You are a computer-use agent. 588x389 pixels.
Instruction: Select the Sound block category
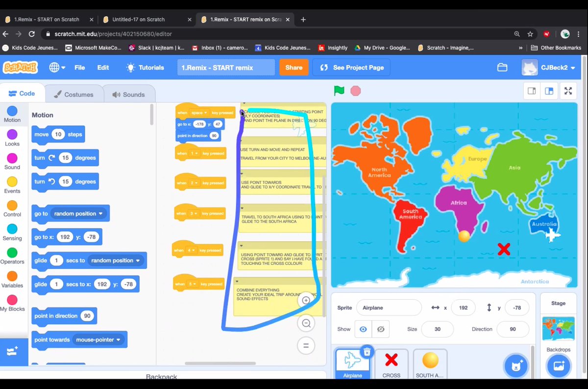pos(12,162)
